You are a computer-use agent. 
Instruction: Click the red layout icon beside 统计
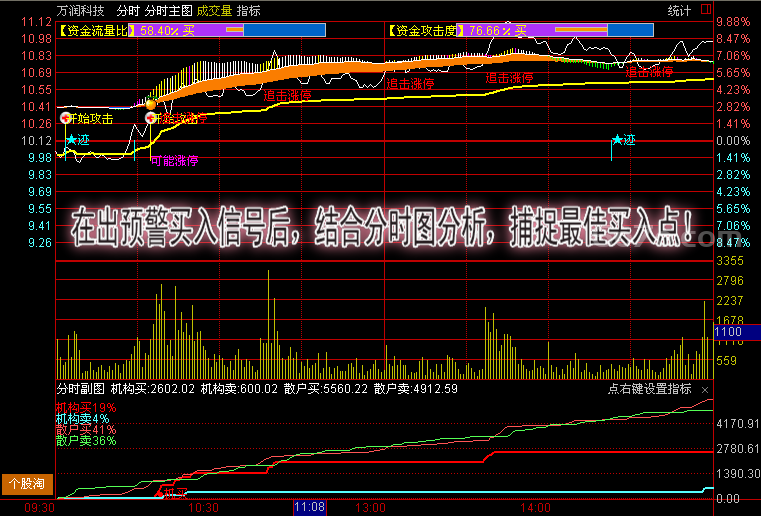(x=706, y=9)
